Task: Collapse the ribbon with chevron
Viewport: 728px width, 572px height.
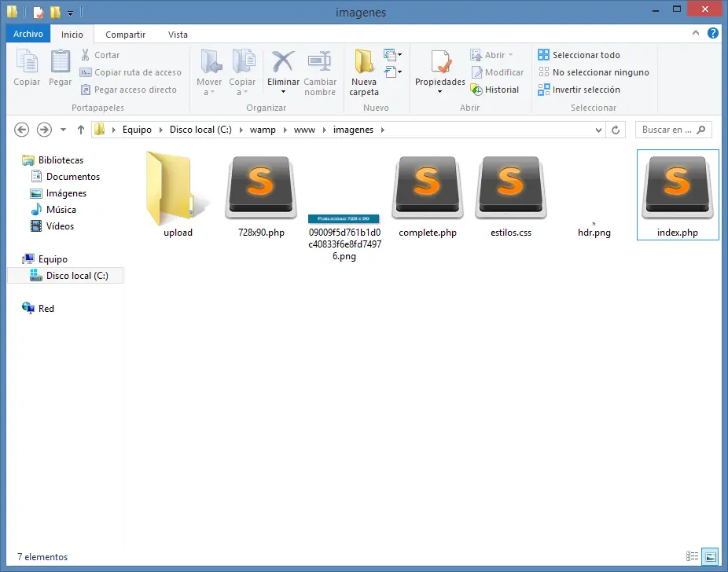Action: point(696,33)
